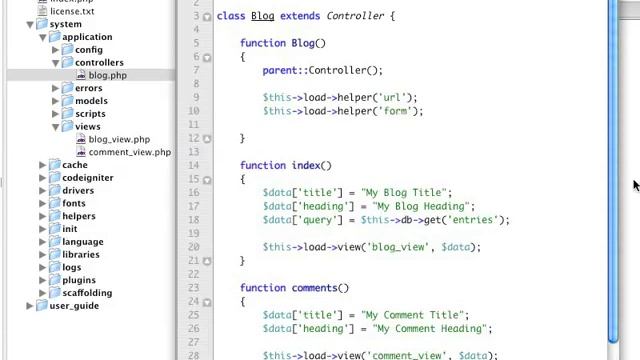Expand the config folder
This screenshot has width=640, height=360.
[x=56, y=50]
